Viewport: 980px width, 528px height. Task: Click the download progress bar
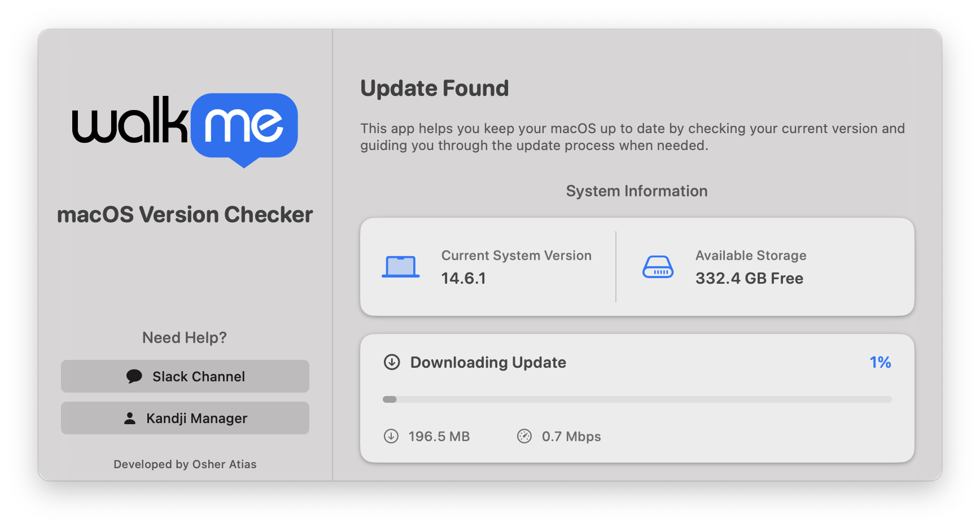click(637, 399)
